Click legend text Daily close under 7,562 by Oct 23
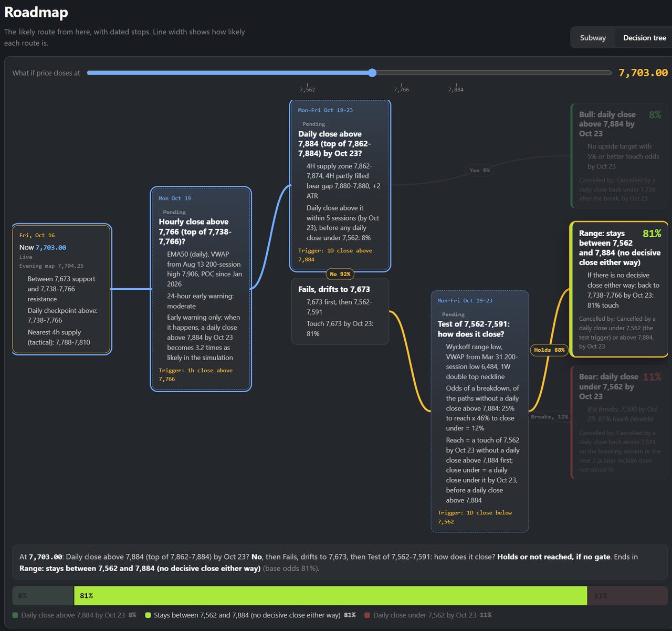Image resolution: width=672 pixels, height=631 pixels. coord(425,615)
